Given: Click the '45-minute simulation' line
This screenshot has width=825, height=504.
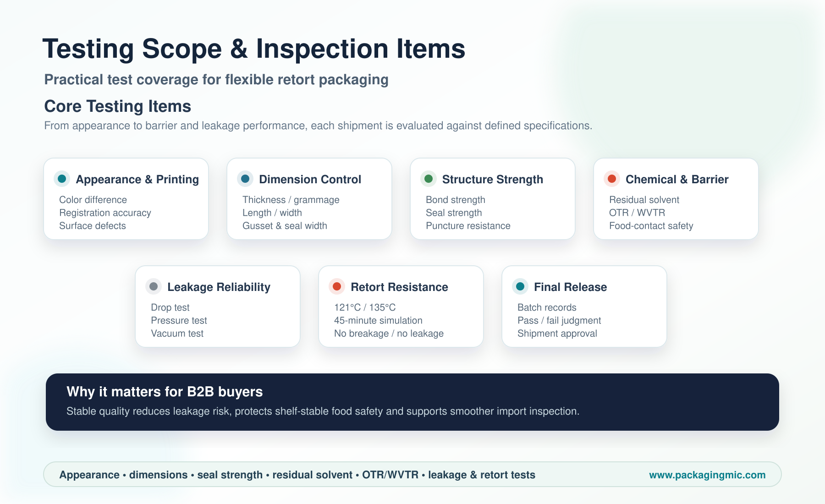Looking at the screenshot, I should [x=378, y=320].
